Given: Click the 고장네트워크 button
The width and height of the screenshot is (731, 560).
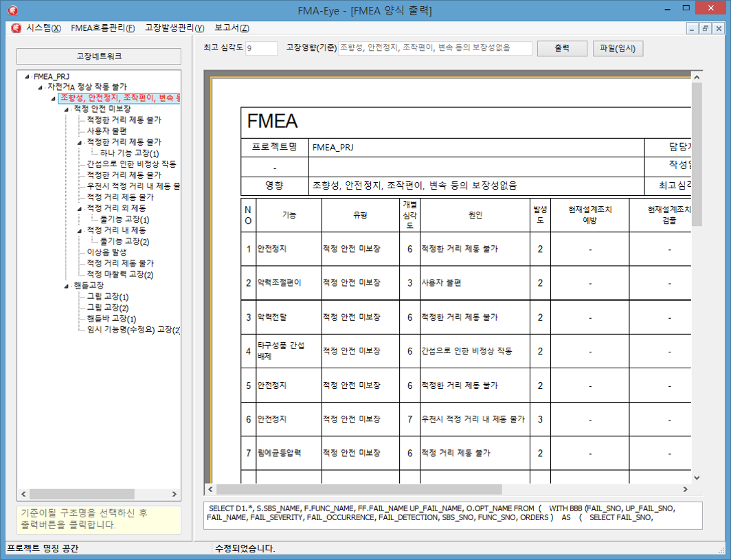Looking at the screenshot, I should (x=99, y=56).
